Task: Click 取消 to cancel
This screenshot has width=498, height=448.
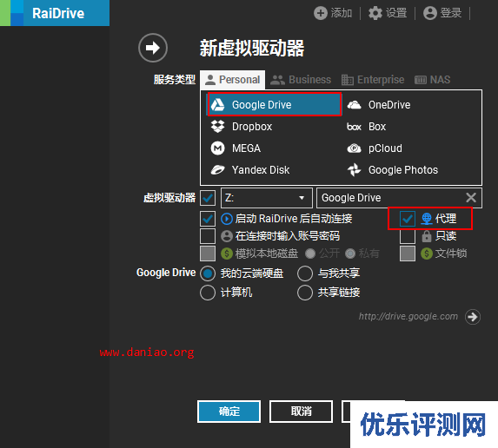Action: 301,412
